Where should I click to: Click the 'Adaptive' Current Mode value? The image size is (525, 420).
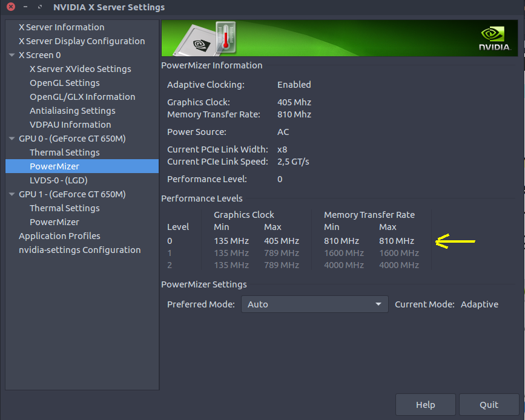(x=479, y=304)
